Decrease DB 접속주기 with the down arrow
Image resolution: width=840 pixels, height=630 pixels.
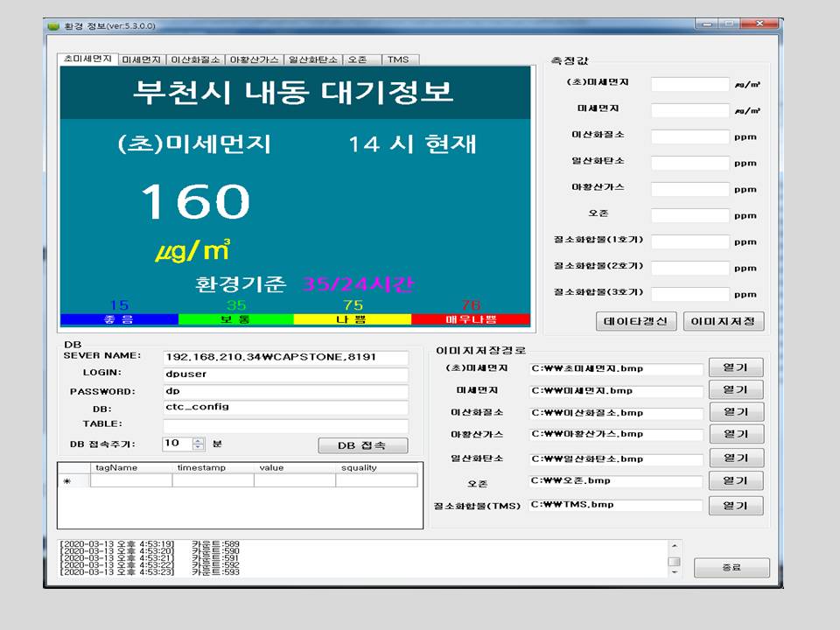tap(199, 447)
